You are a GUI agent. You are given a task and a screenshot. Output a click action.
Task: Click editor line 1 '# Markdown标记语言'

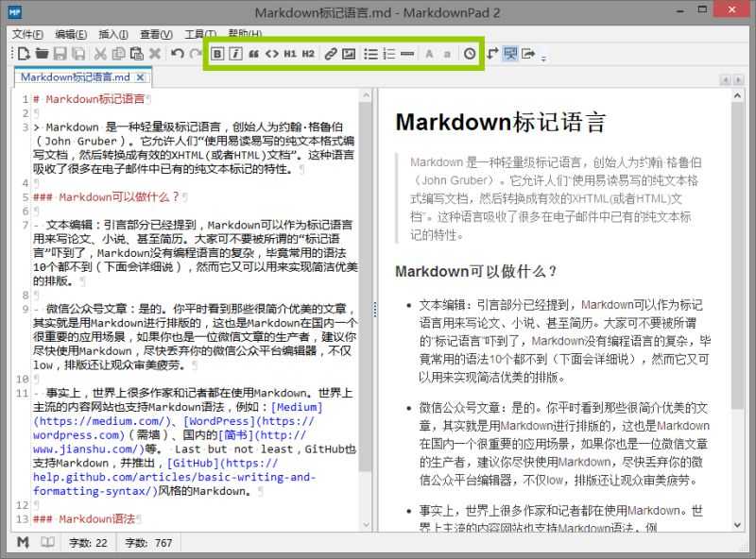(89, 99)
